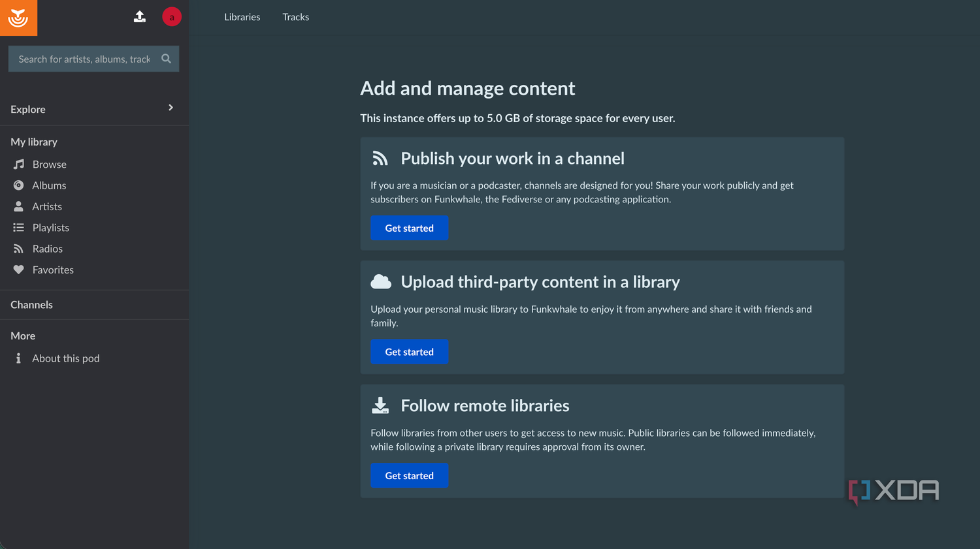
Task: Click the RSS icon in Publish card
Action: 380,159
